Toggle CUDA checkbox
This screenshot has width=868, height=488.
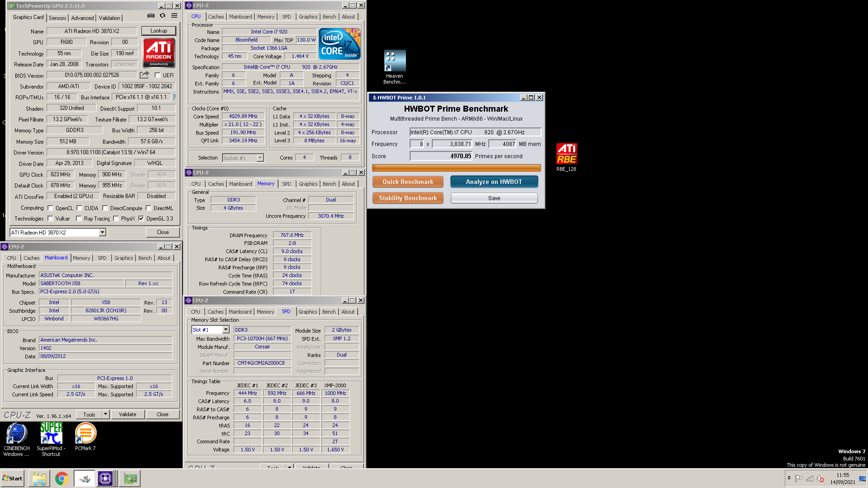pyautogui.click(x=79, y=208)
